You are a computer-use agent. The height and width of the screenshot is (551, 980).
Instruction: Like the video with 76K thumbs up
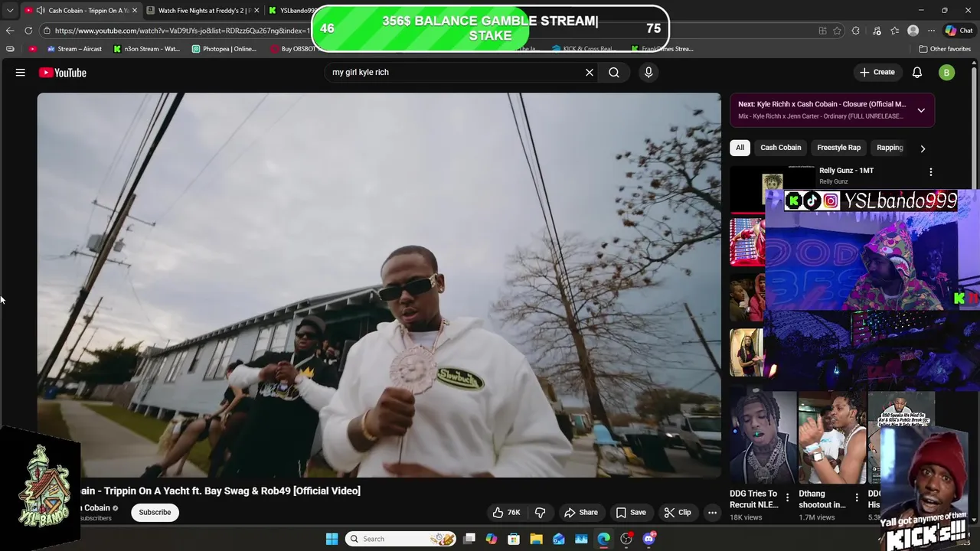[x=506, y=512]
